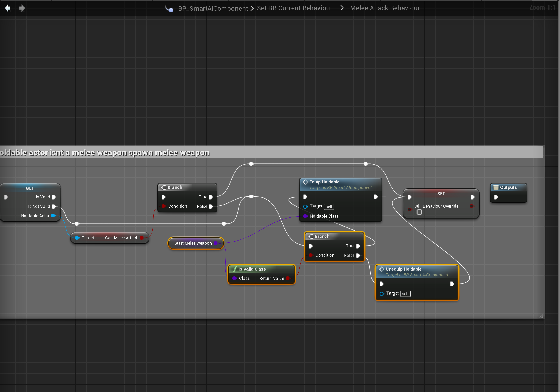Click the Equip Holdable Target self field
This screenshot has width=560, height=392.
coord(329,207)
